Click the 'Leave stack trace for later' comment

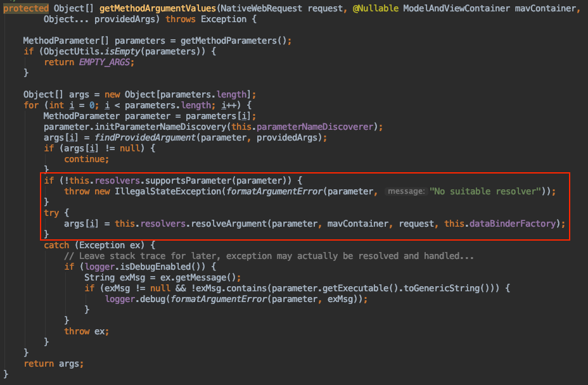(x=269, y=256)
